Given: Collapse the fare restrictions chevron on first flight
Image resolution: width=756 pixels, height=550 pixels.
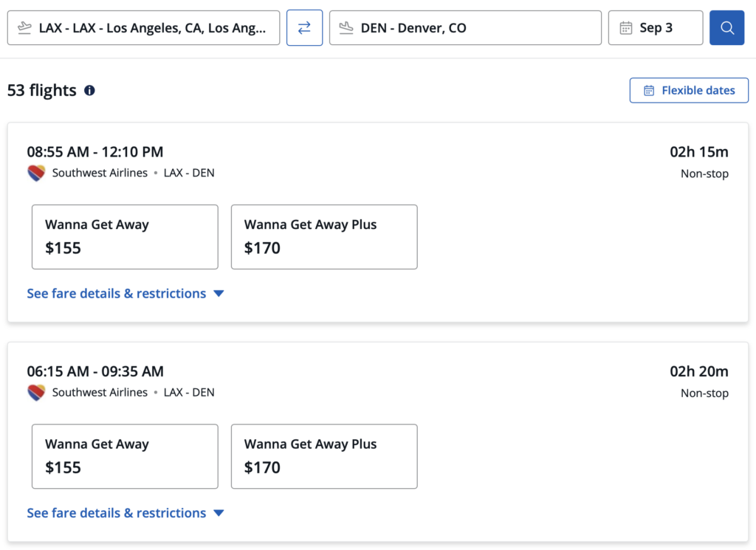Looking at the screenshot, I should tap(219, 293).
